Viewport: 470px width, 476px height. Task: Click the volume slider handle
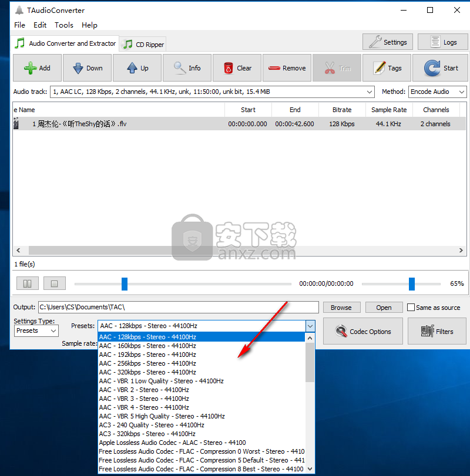coord(412,284)
